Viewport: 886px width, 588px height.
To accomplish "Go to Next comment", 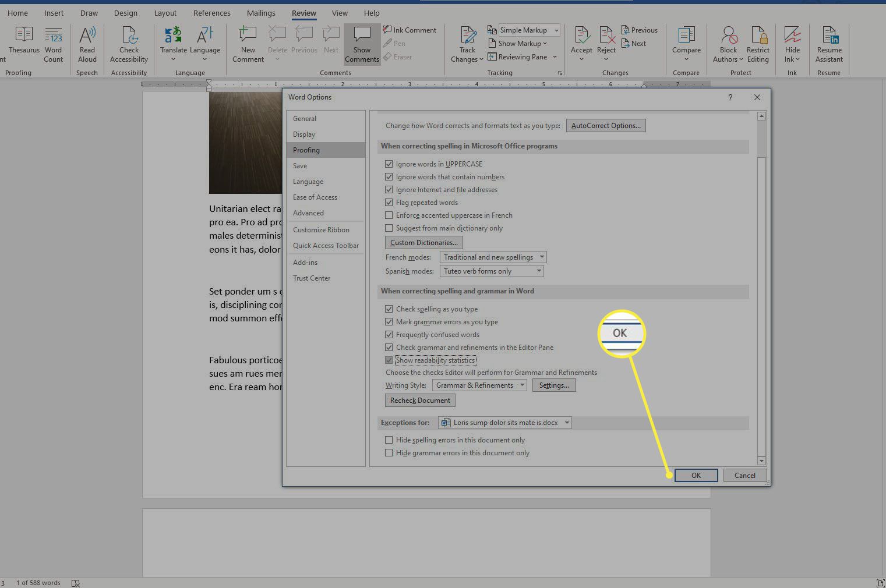I will pyautogui.click(x=331, y=41).
